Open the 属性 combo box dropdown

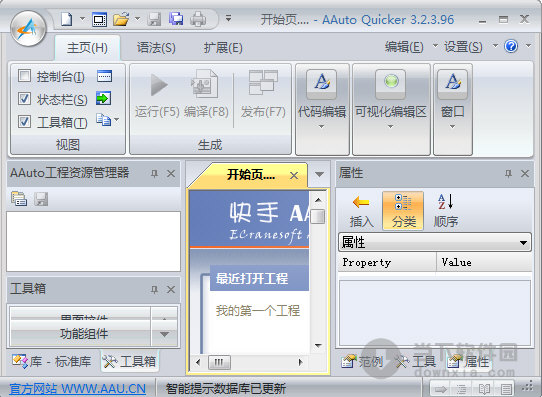(523, 243)
